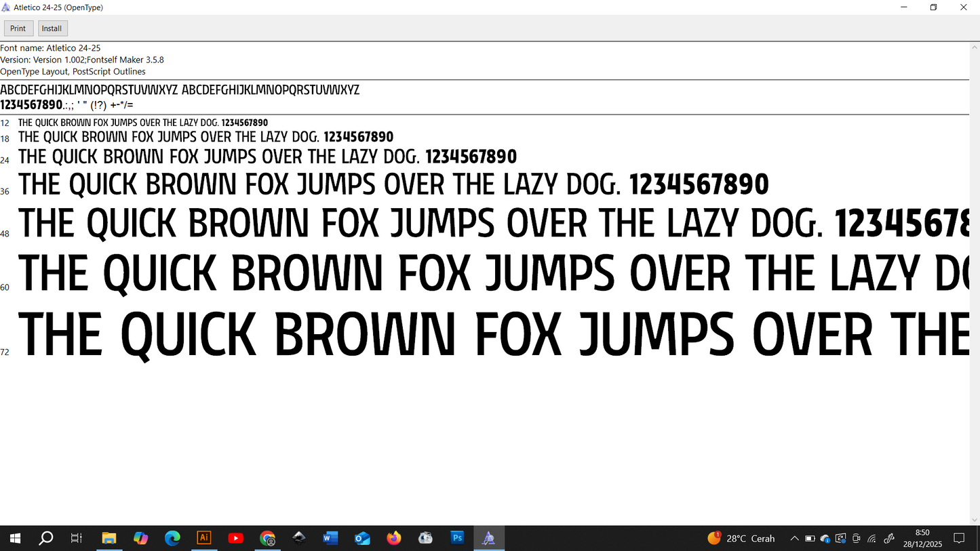Open the Windows Start menu
The image size is (980, 551).
[15, 538]
